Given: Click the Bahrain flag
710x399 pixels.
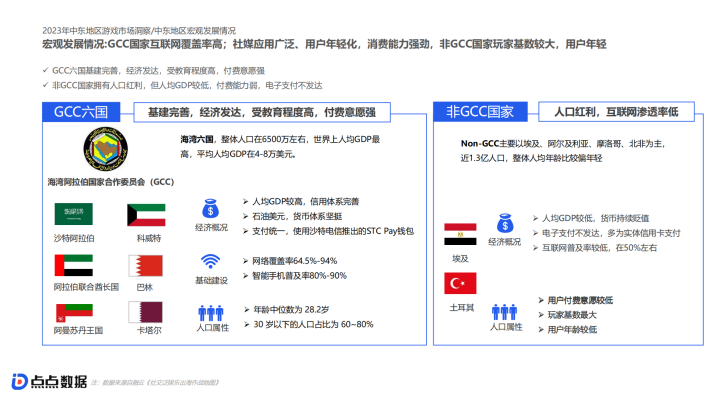Looking at the screenshot, I should point(146,266).
